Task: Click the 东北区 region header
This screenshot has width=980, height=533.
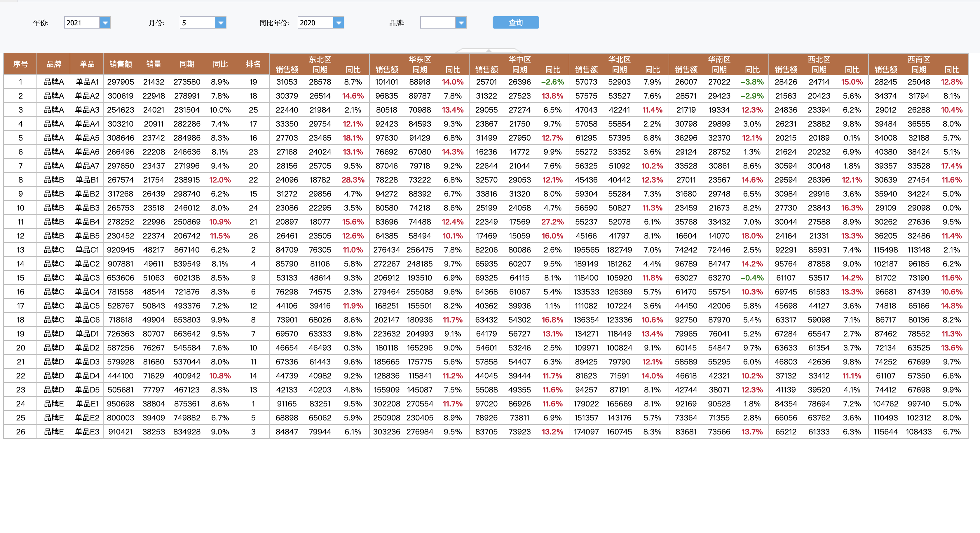Action: pos(320,59)
